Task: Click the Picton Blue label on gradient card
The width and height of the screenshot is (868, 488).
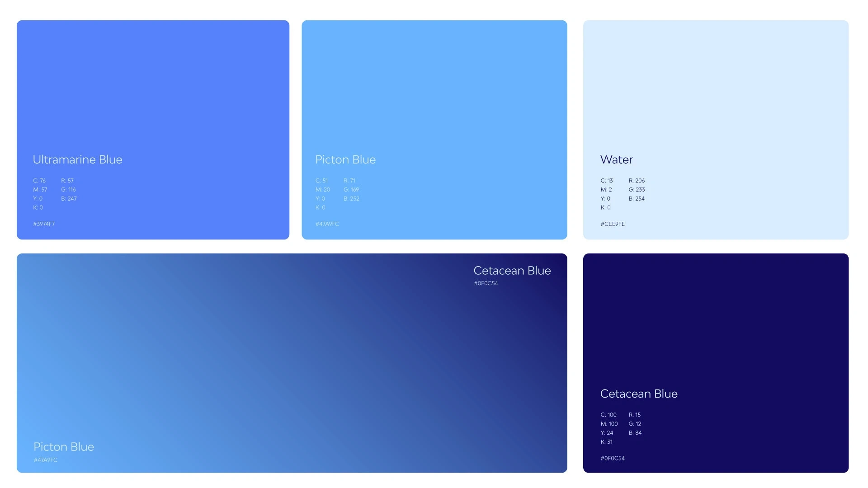Action: click(x=63, y=446)
